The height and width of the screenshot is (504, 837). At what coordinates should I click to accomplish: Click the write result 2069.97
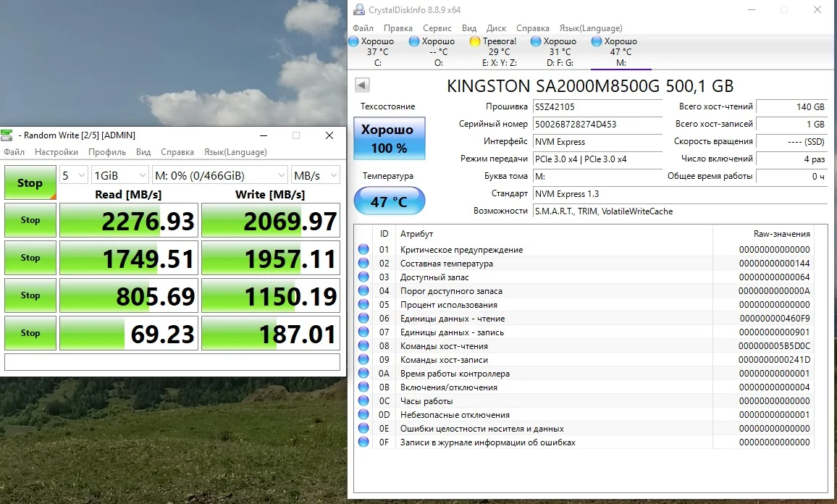[270, 220]
